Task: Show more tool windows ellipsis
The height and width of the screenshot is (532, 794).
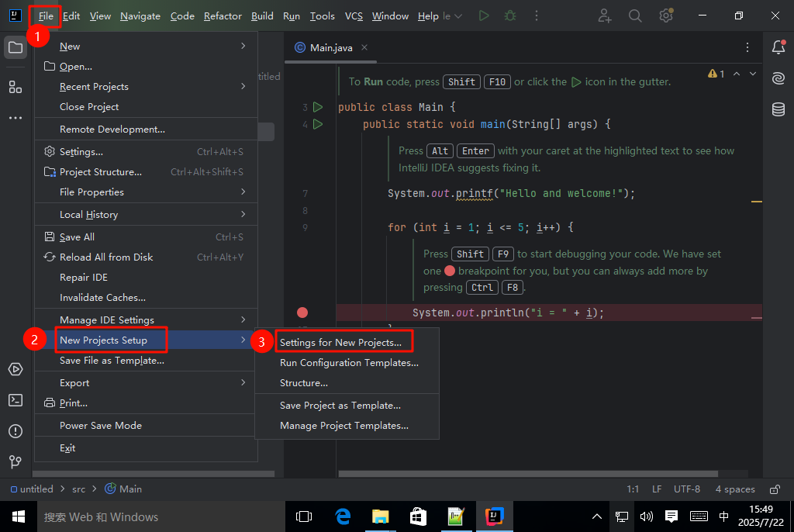Action: (16, 118)
